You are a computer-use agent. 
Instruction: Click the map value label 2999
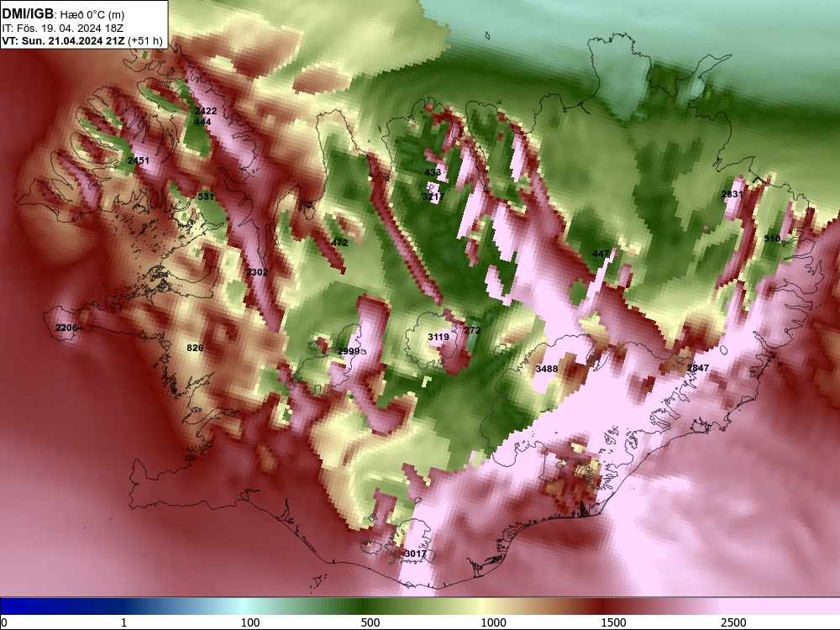[349, 351]
